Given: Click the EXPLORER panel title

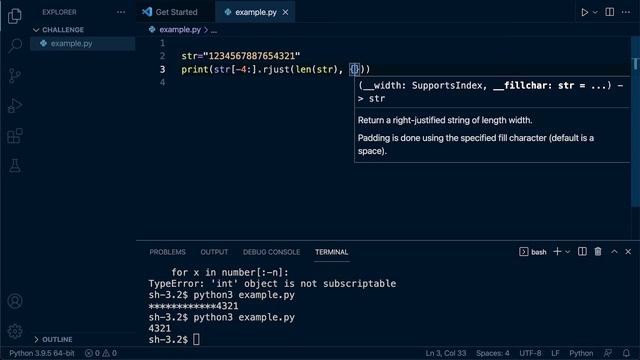Looking at the screenshot, I should click(x=59, y=12).
